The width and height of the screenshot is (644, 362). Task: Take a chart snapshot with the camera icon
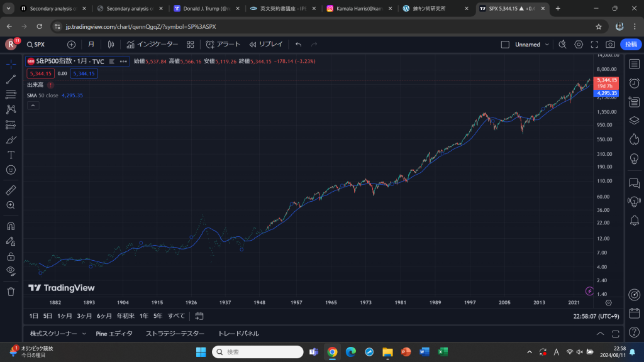(x=611, y=45)
